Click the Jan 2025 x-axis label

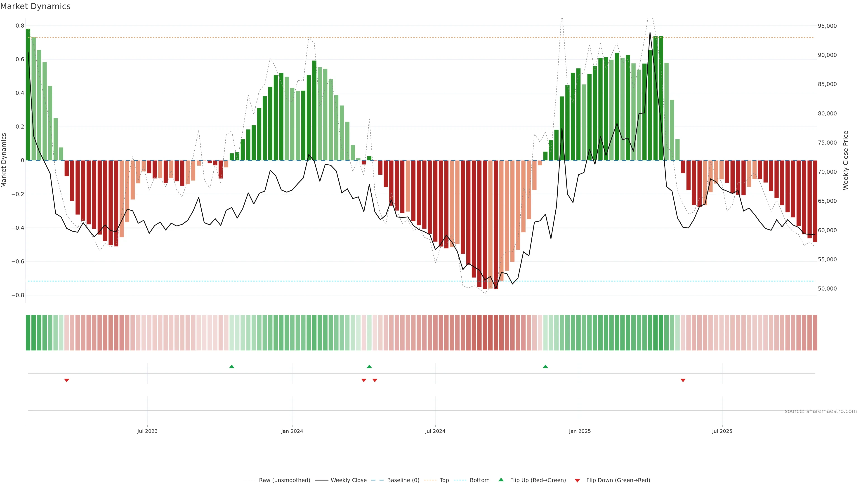click(x=580, y=431)
